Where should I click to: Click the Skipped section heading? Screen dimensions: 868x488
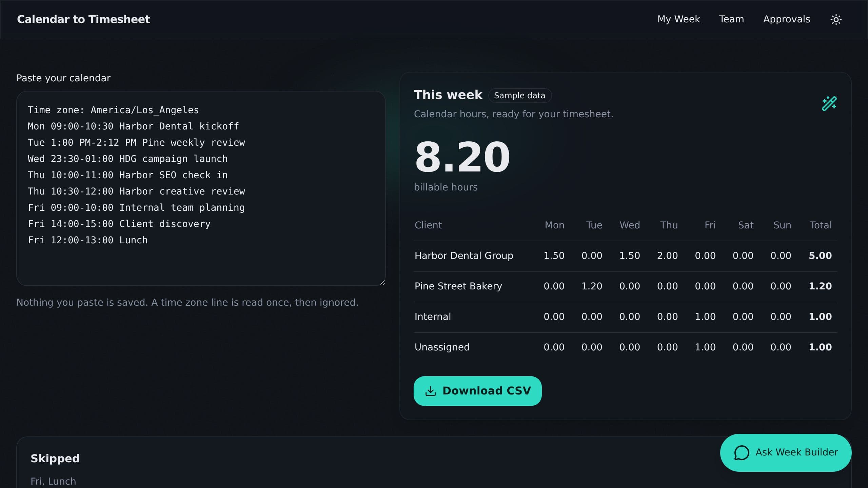tap(55, 459)
